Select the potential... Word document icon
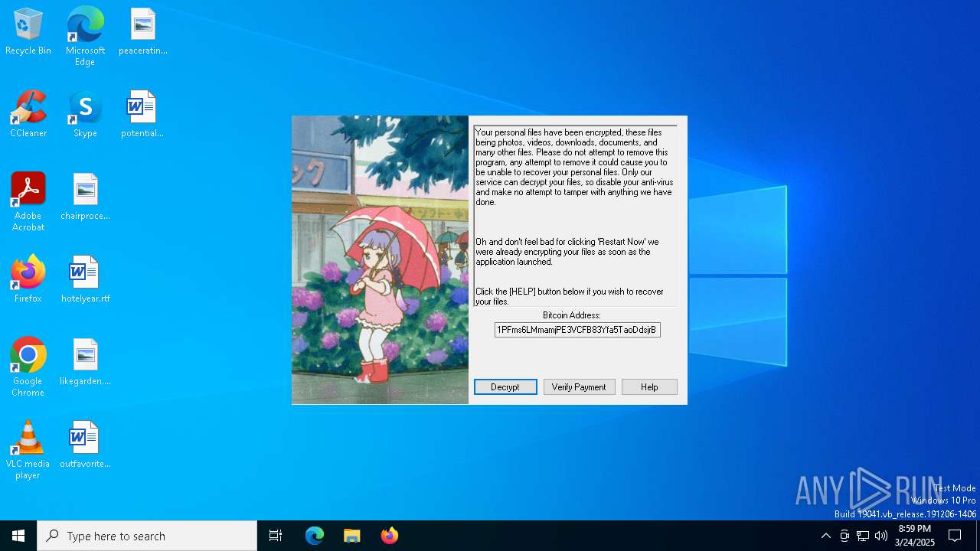Screen dimensions: 980x551 pos(142,114)
